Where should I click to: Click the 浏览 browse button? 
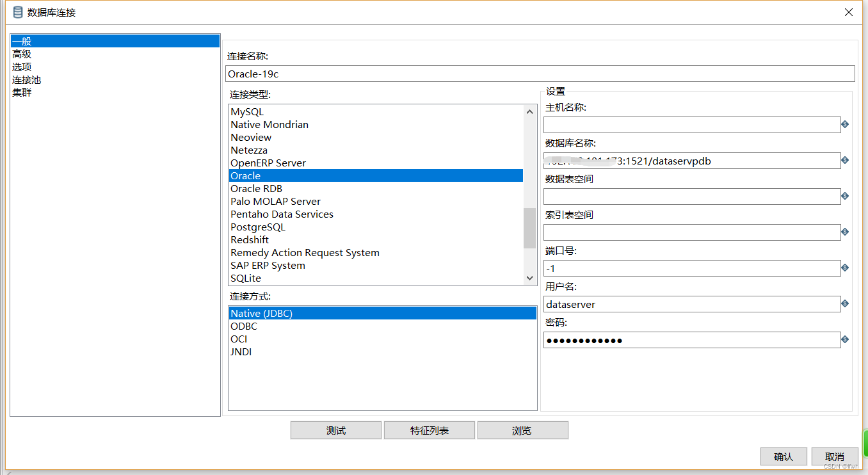(522, 430)
